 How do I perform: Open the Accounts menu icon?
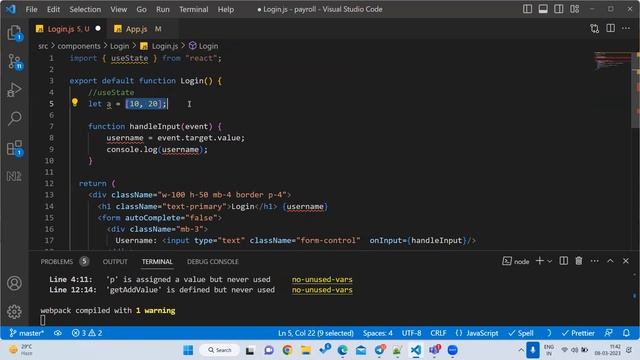coord(14,283)
